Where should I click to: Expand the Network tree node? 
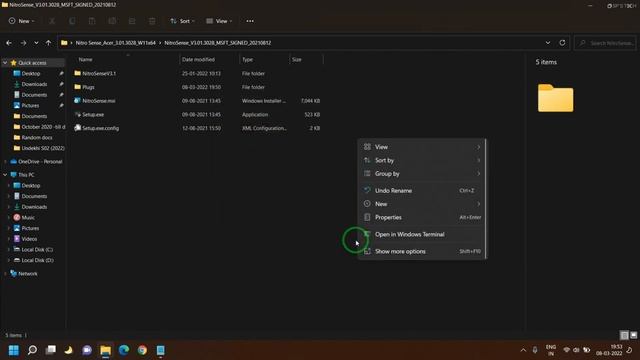5,273
